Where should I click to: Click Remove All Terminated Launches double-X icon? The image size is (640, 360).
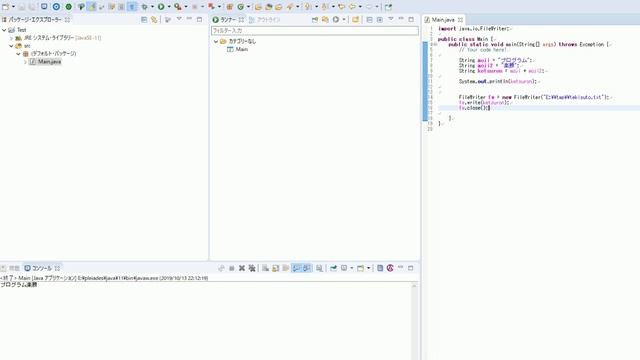[x=252, y=268]
